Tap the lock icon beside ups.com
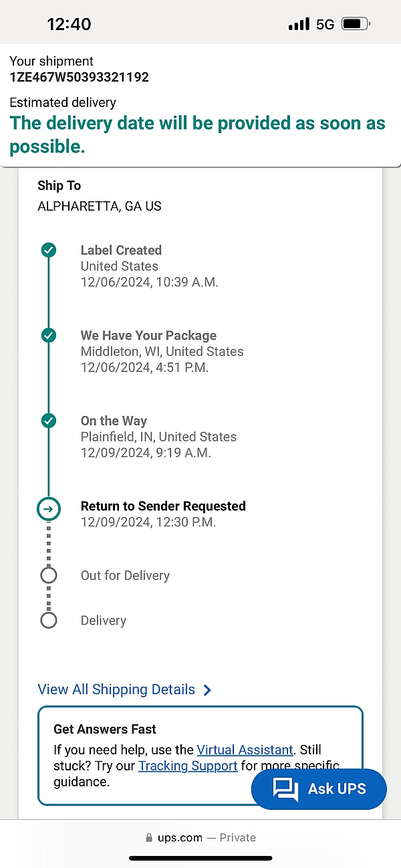 tap(149, 838)
